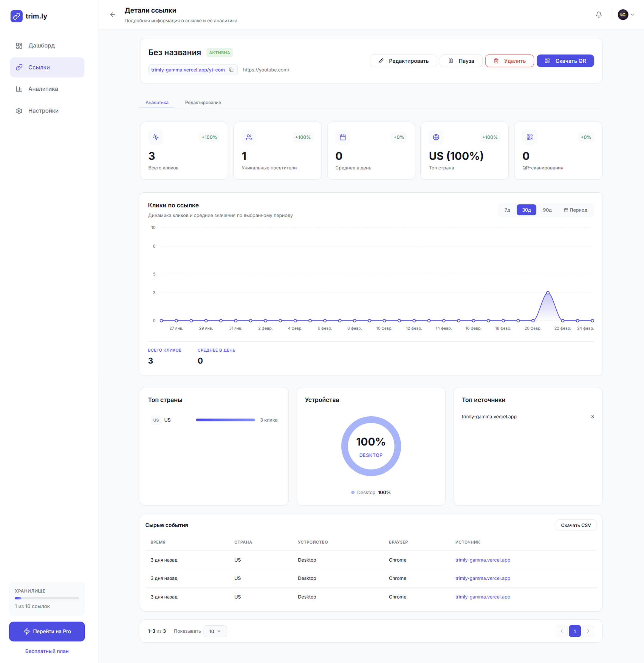
Task: Open Настройки via gear icon
Action: [19, 111]
